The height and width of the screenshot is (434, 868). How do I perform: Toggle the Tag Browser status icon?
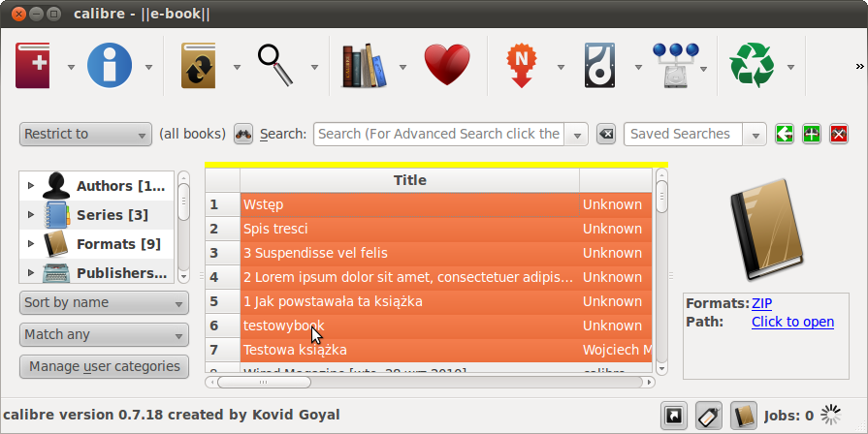(709, 416)
